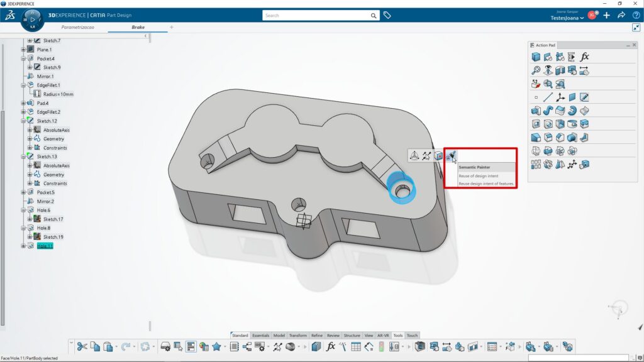Collapse the tree panel using the arrow handle
The height and width of the screenshot is (362, 644).
coord(146,36)
